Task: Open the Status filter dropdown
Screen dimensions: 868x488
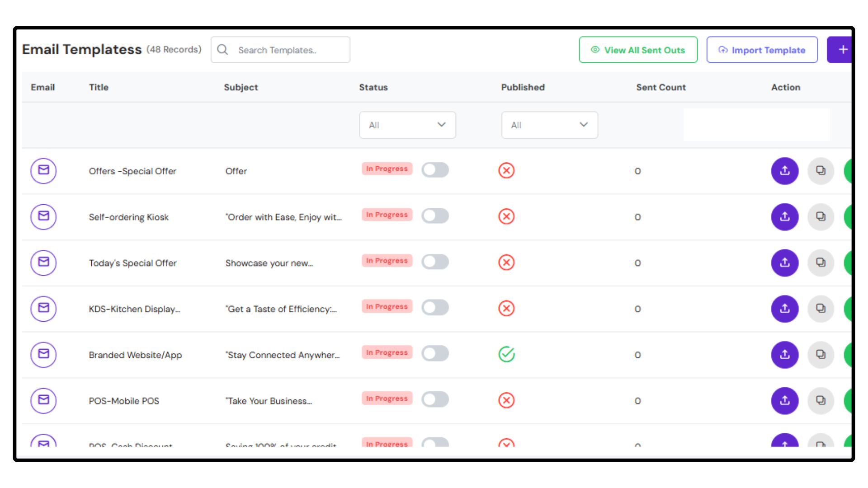Action: tap(407, 125)
